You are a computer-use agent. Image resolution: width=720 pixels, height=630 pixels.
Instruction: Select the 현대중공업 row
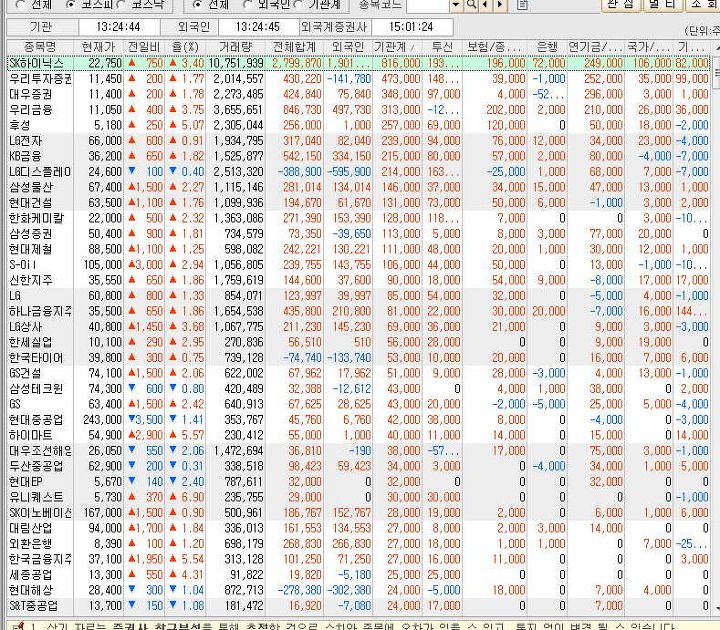pyautogui.click(x=359, y=420)
